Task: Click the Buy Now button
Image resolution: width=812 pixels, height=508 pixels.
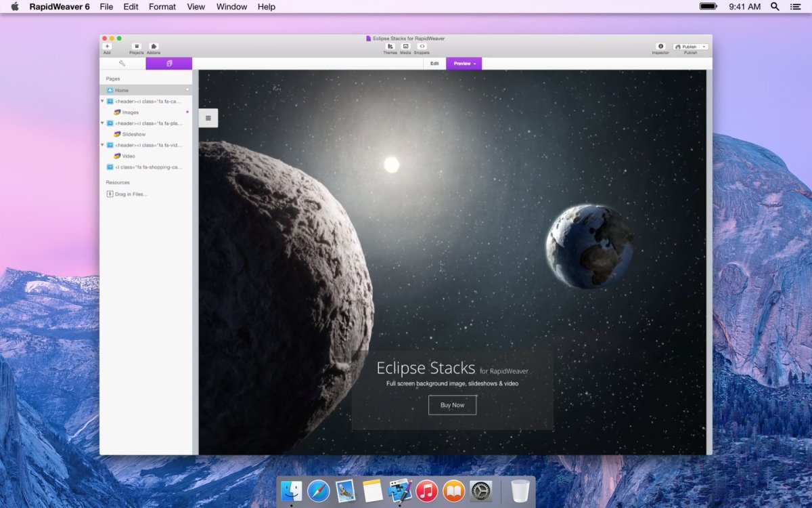Action: pos(452,405)
